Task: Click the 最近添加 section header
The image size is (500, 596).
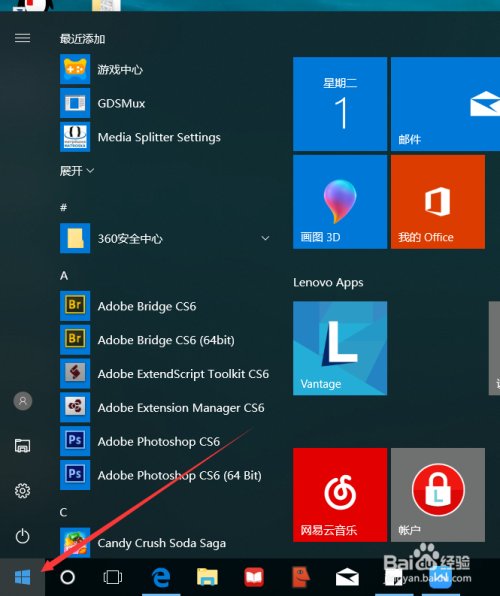Action: point(83,39)
